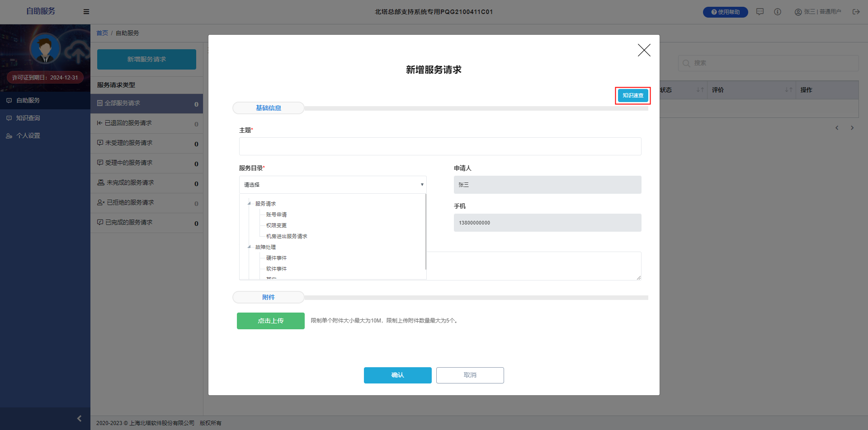Collapse the 故障处理 tree node
The height and width of the screenshot is (430, 868).
[x=249, y=247]
